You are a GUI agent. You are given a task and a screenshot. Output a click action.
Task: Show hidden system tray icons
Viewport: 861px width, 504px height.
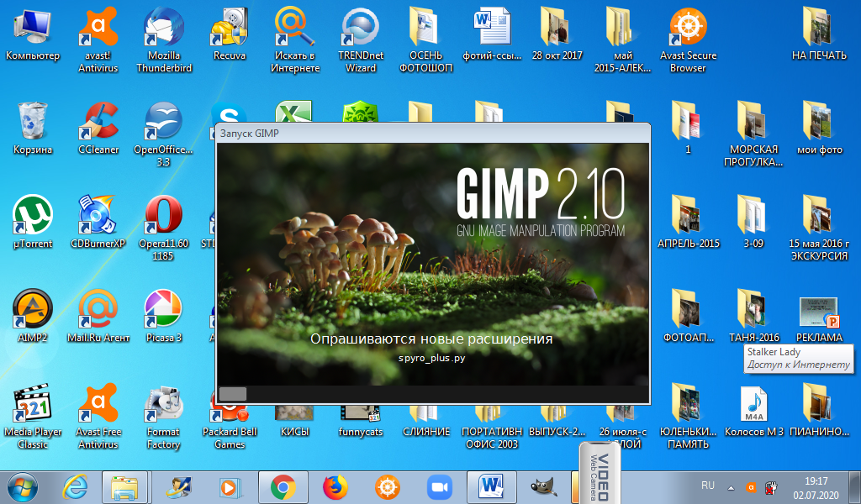pyautogui.click(x=731, y=487)
